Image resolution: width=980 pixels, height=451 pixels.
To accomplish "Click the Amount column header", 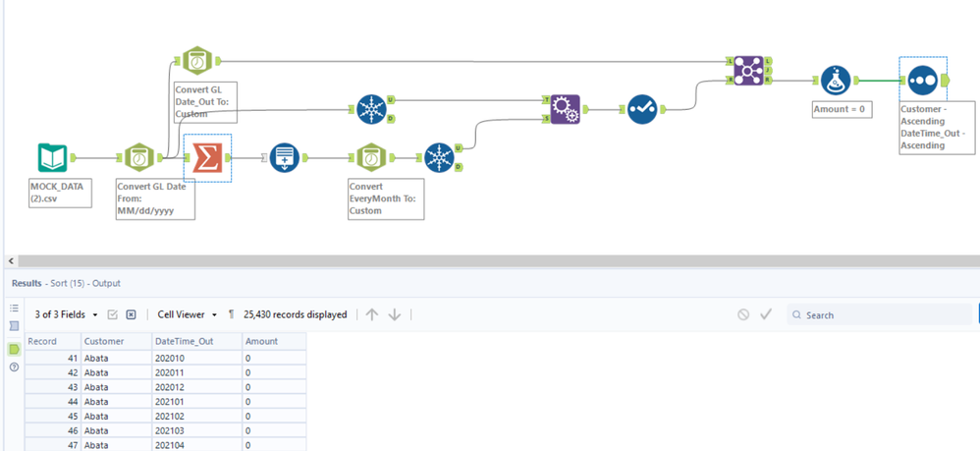I will point(274,342).
